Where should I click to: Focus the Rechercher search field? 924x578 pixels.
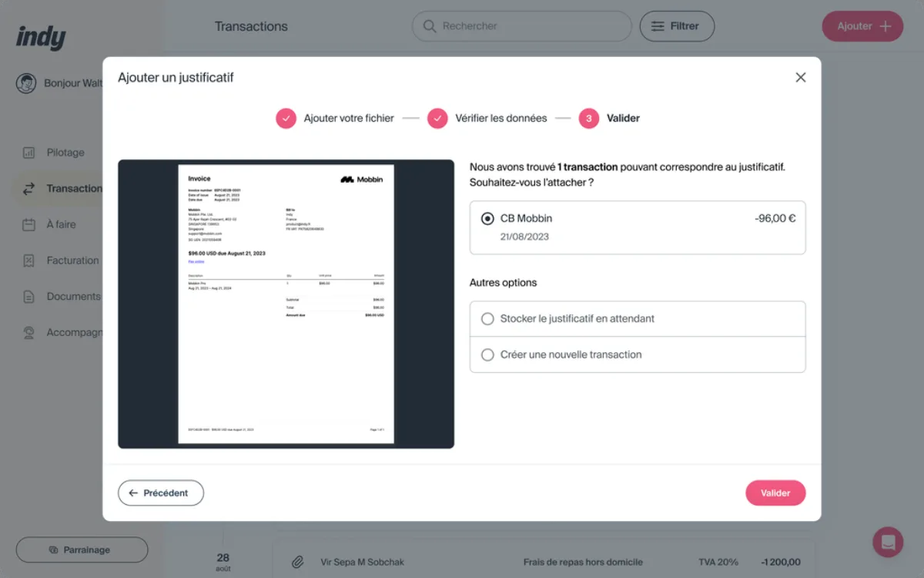tap(522, 26)
